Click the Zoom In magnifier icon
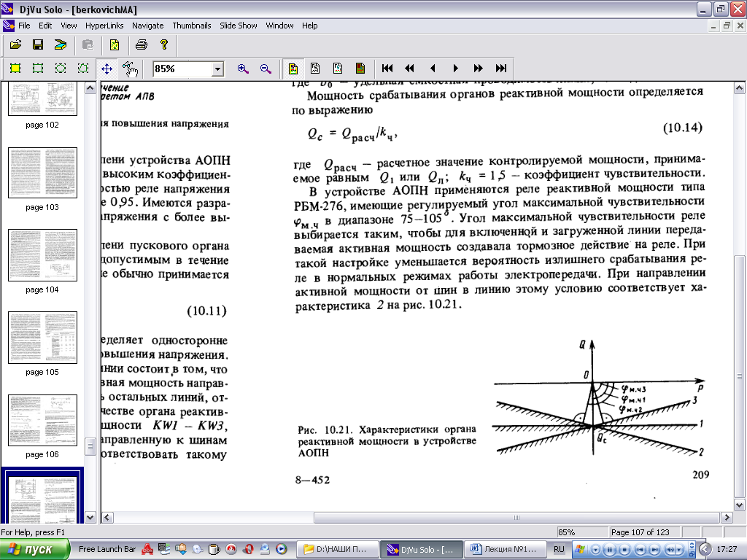The image size is (747, 560). pos(243,69)
